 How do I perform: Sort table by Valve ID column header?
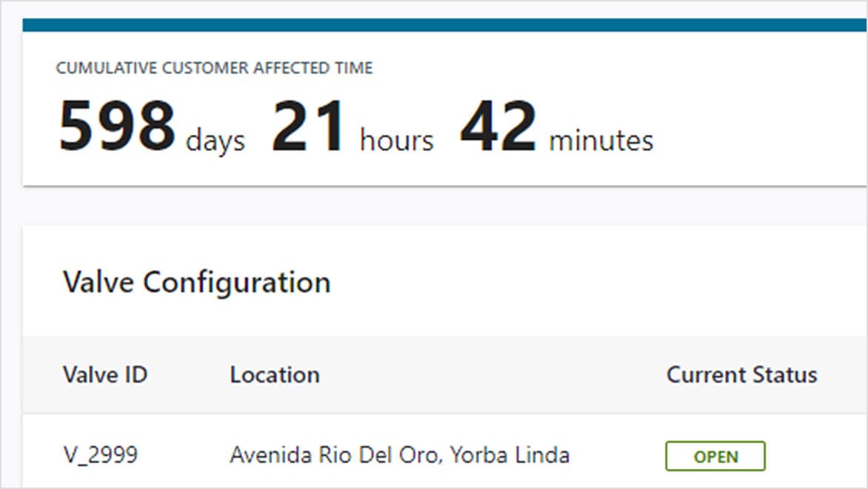105,375
